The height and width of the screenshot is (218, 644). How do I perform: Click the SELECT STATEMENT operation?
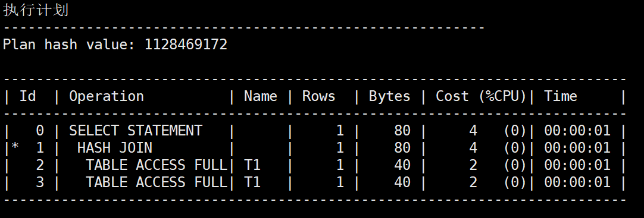tap(136, 131)
